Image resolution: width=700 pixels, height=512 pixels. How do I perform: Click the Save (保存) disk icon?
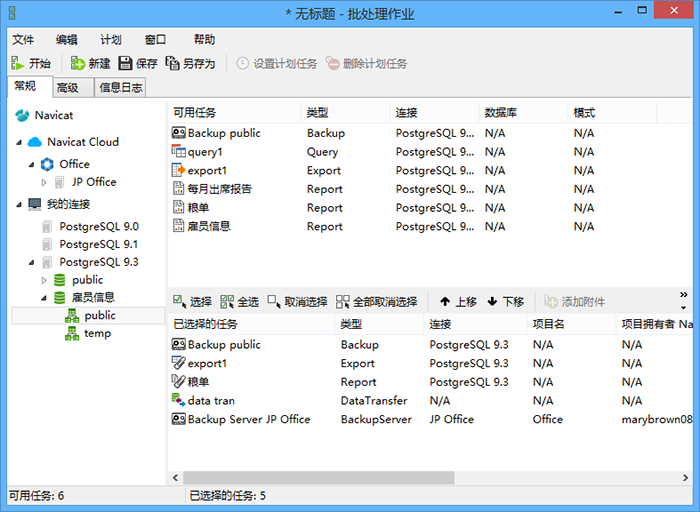[126, 64]
